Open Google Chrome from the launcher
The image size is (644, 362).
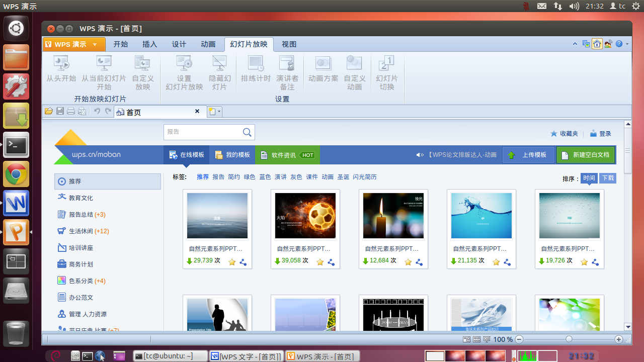[x=16, y=174]
